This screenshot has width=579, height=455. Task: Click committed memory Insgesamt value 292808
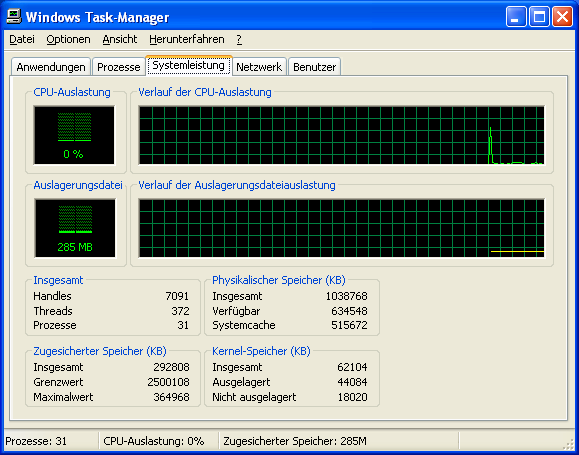pos(171,367)
